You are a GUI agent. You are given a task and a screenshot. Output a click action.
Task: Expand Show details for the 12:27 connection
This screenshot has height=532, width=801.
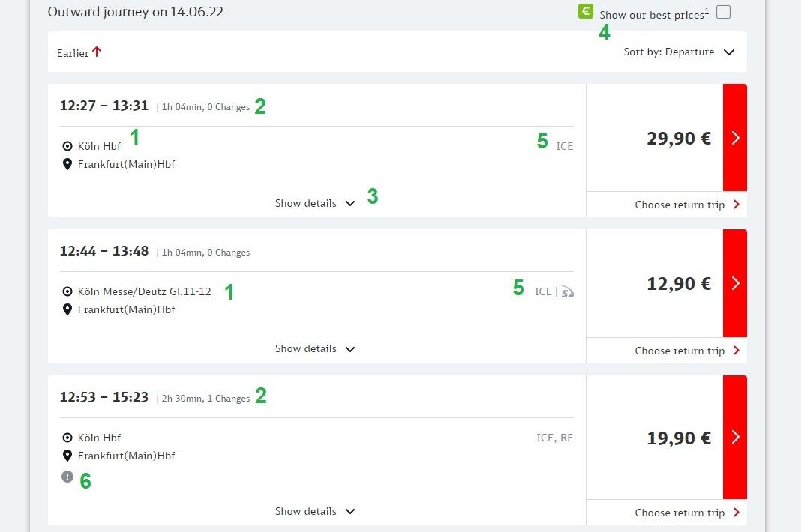point(315,203)
